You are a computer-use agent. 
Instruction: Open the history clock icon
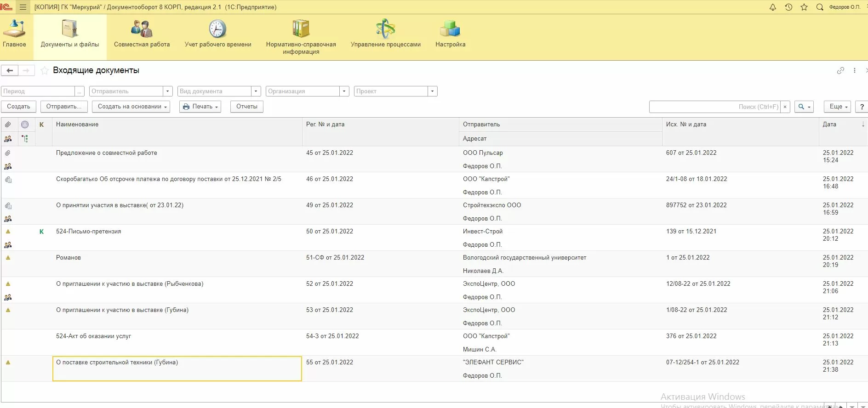coord(788,7)
